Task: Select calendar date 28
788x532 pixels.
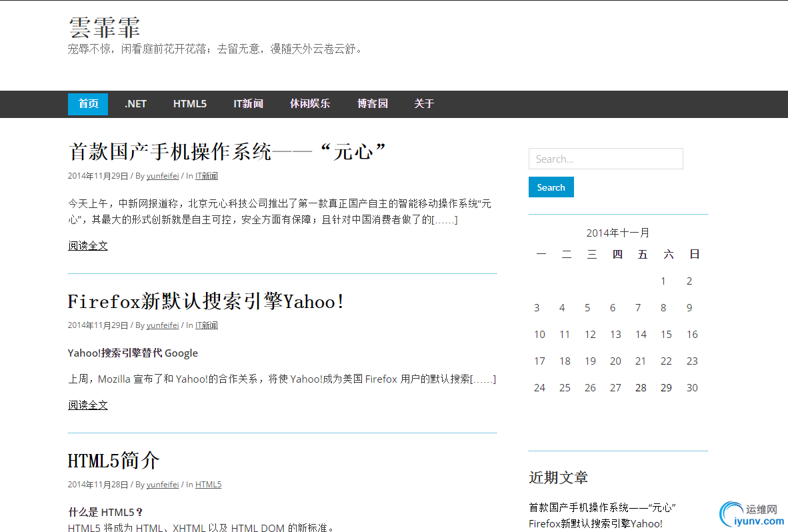Action: point(641,388)
